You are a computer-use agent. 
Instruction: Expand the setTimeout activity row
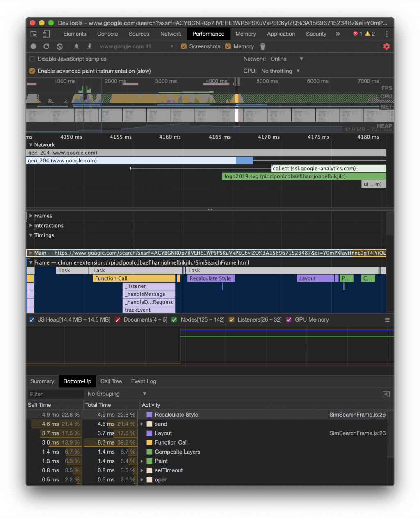(142, 470)
